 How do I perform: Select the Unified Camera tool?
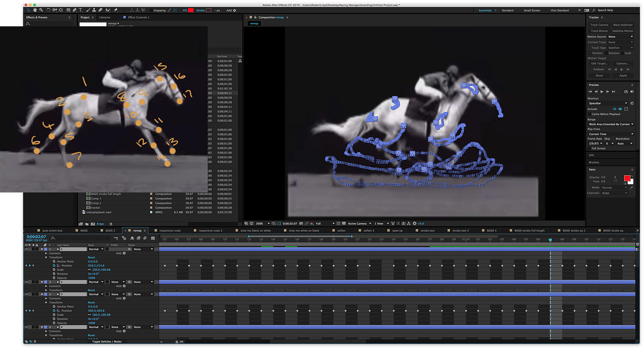(x=54, y=10)
